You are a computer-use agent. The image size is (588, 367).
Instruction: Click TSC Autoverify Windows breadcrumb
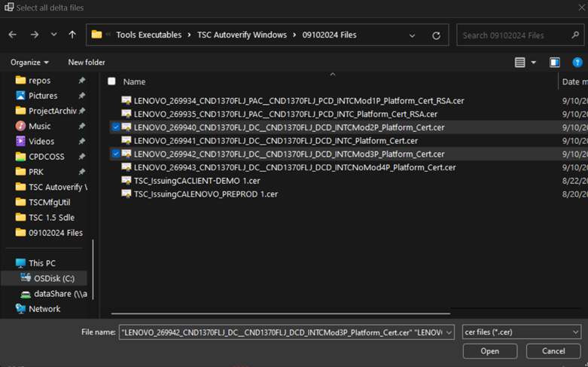pyautogui.click(x=242, y=35)
